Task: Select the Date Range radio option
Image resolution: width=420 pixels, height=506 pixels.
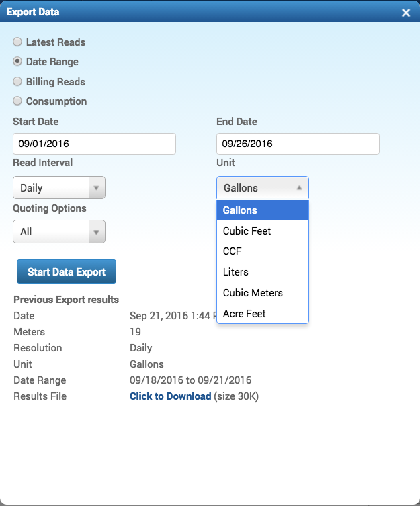Action: (x=17, y=62)
